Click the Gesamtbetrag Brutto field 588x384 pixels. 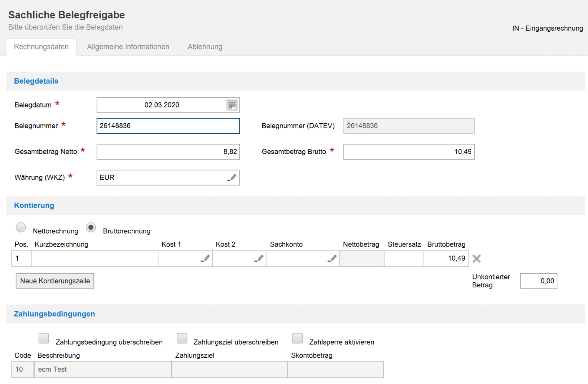tap(408, 152)
